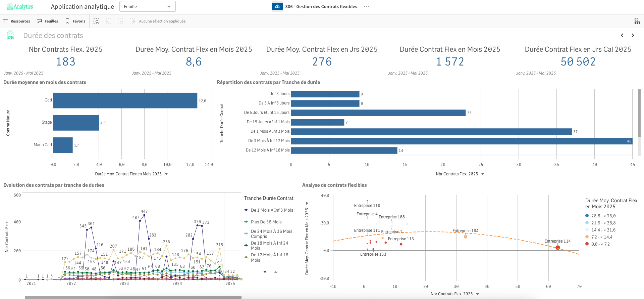Clear all selections icon in toolbar
Viewport: 644px width, 299px height.
[132, 21]
